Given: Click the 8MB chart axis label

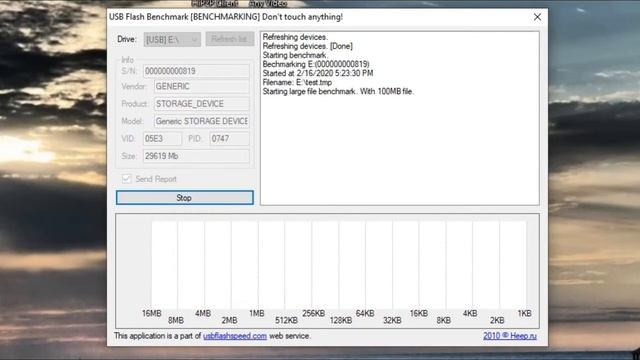Looking at the screenshot, I should 176,320.
